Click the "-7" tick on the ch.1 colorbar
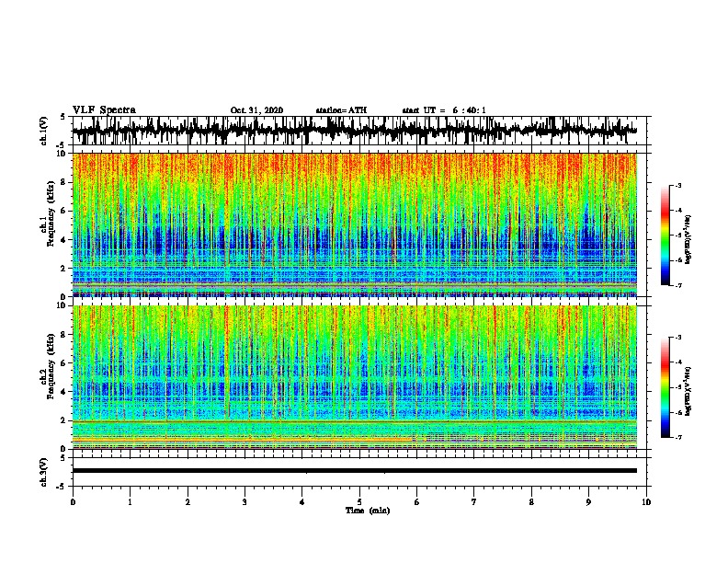Screen dimensions: 728x563 tap(677, 286)
